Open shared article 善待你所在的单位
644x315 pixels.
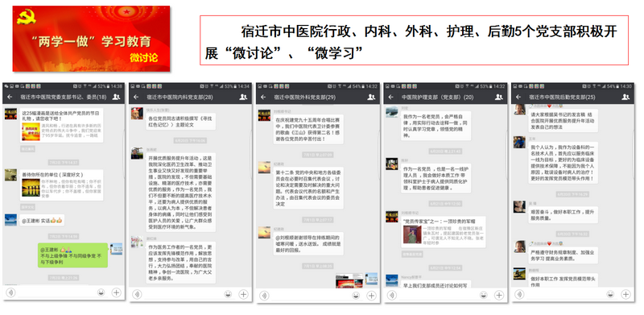[x=61, y=184]
